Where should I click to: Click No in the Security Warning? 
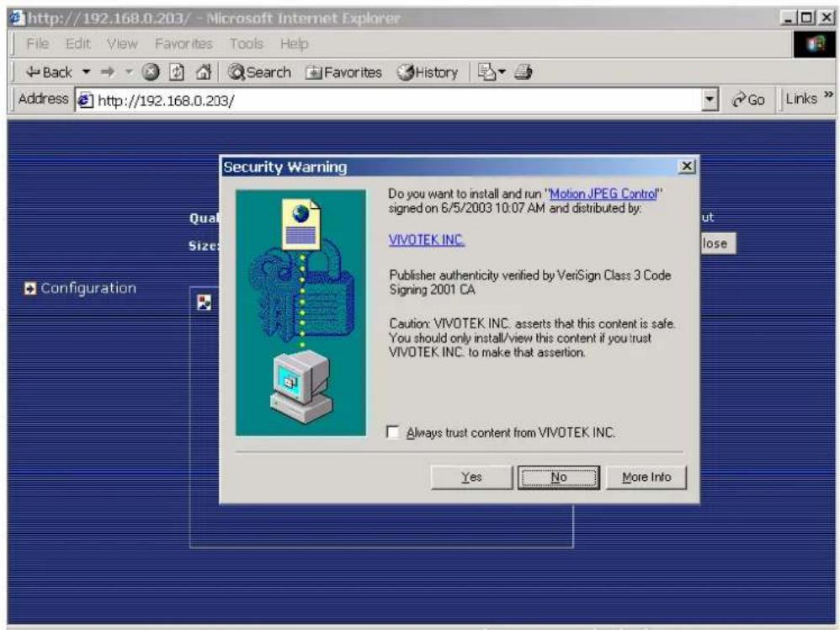pyautogui.click(x=559, y=478)
